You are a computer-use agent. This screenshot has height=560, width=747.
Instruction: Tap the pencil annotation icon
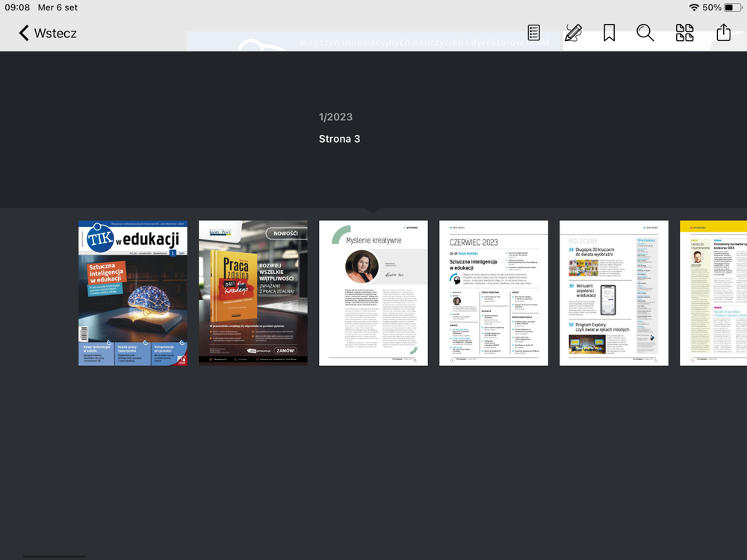click(573, 33)
